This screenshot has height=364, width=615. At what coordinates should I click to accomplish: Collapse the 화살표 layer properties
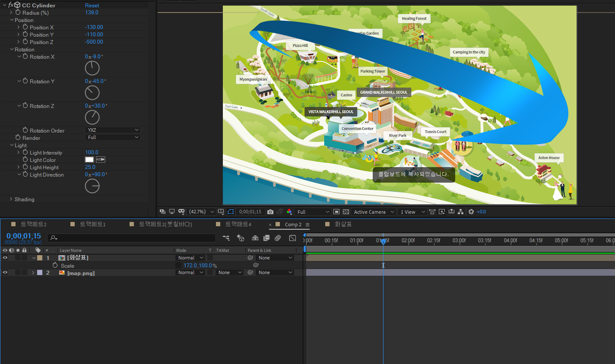coord(34,258)
